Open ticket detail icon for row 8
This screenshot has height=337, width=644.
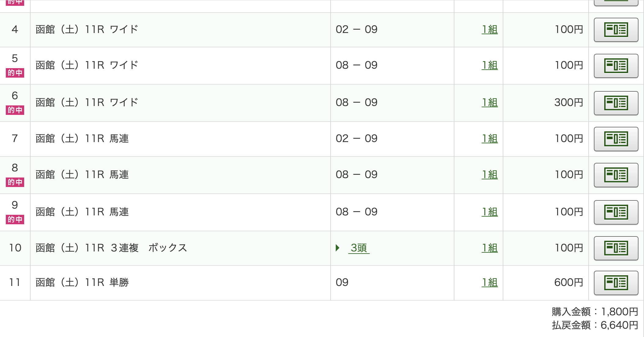pos(616,175)
